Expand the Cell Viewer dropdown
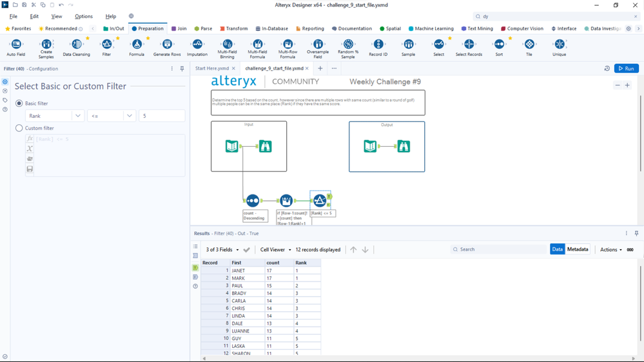Viewport: 644px width, 362px height. (x=275, y=250)
